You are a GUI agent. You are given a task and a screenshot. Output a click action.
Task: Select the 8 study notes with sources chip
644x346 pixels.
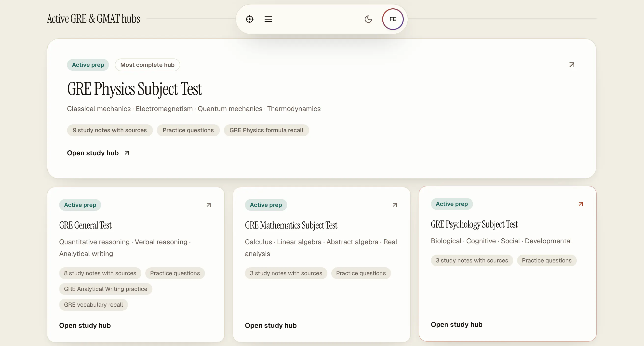point(100,273)
